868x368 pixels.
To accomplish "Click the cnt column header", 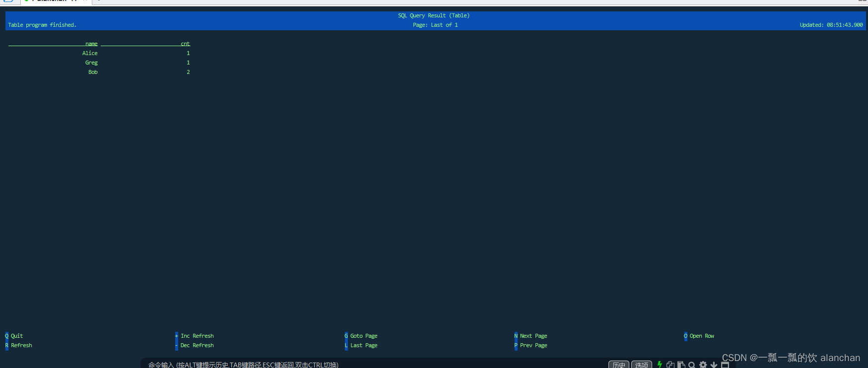I will 185,44.
